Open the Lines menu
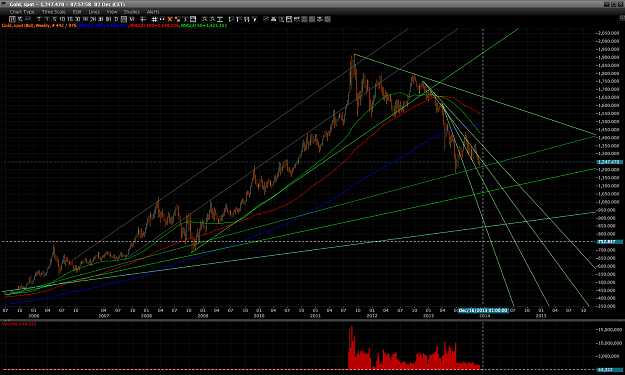This screenshot has height=375, width=625. pyautogui.click(x=94, y=12)
